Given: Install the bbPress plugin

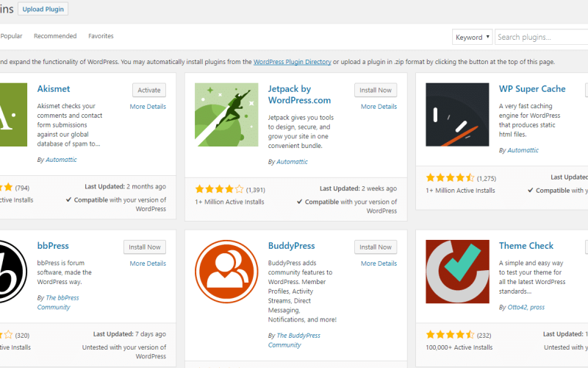Looking at the screenshot, I should [144, 247].
